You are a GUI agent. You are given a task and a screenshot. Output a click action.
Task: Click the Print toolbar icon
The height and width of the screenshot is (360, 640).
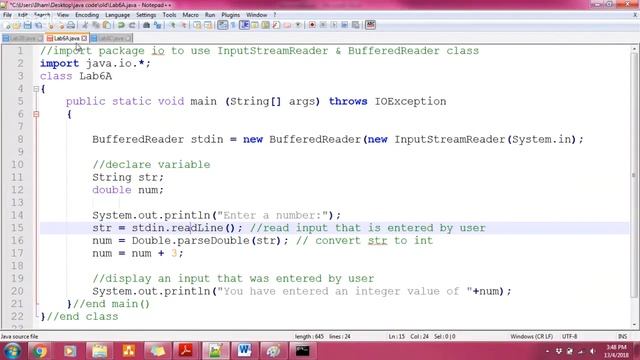(71, 25)
